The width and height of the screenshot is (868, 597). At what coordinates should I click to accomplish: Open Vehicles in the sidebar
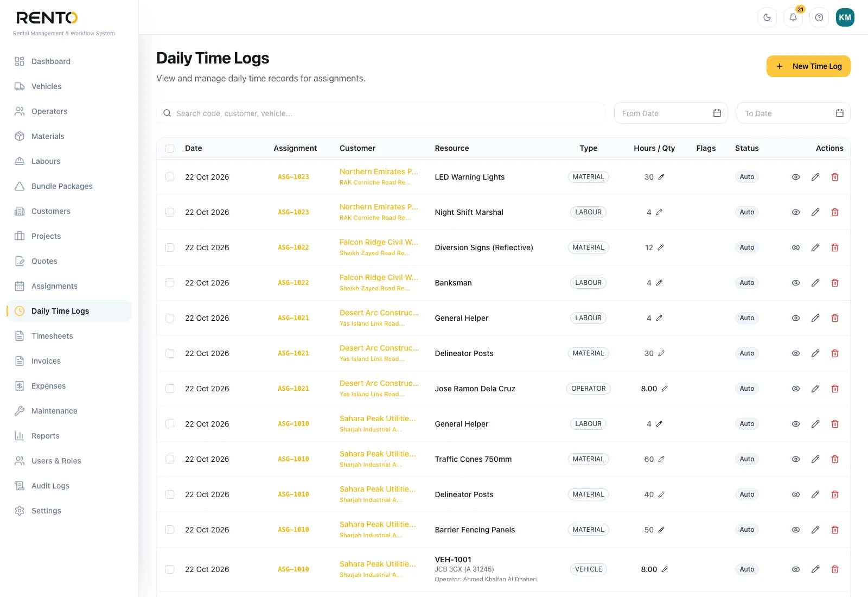(x=69, y=86)
